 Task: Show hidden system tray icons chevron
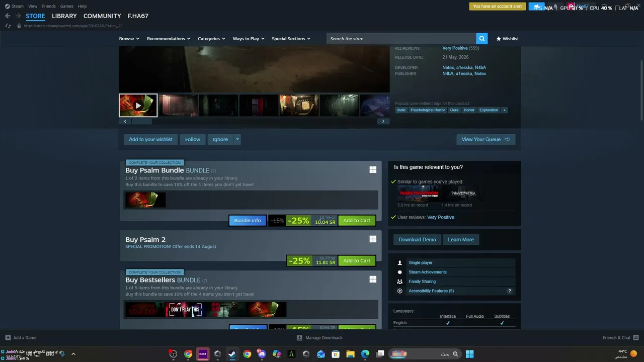[73, 354]
